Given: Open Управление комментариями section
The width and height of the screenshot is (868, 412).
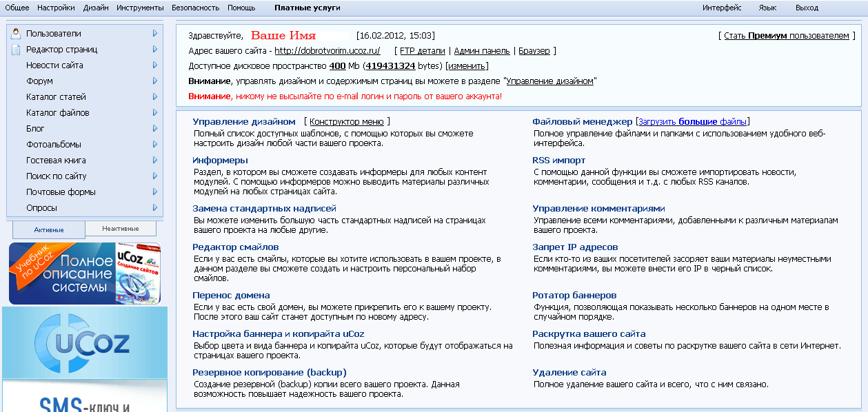Looking at the screenshot, I should pyautogui.click(x=598, y=208).
